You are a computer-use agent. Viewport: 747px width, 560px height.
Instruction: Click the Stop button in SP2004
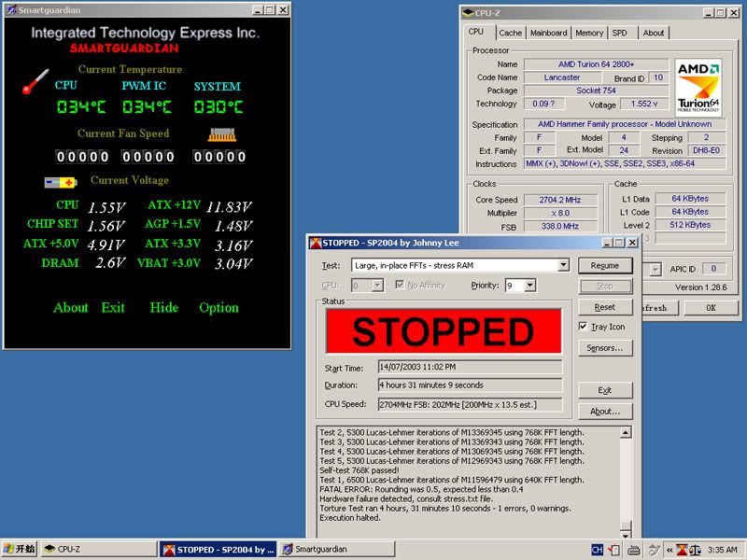pos(605,287)
